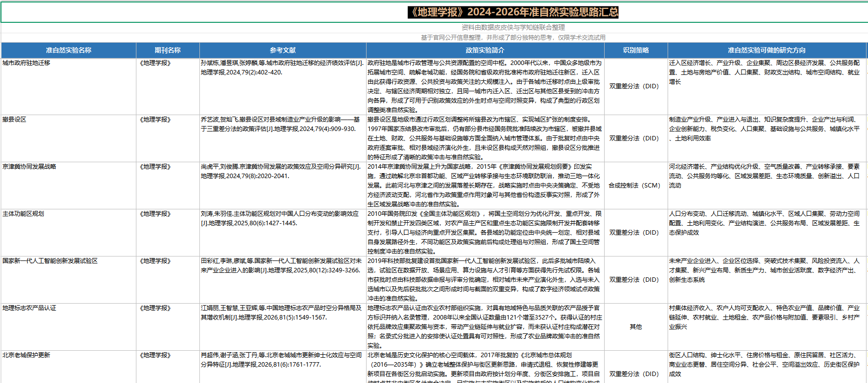Click the 参考文献 header cell
868x383 pixels.
click(x=283, y=50)
